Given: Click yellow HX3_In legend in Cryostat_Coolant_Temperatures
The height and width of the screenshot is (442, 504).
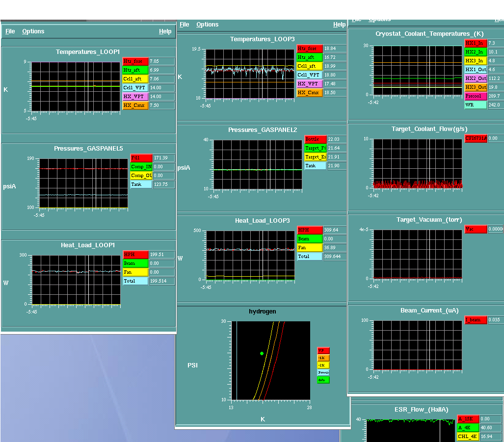Looking at the screenshot, I should pyautogui.click(x=476, y=61).
